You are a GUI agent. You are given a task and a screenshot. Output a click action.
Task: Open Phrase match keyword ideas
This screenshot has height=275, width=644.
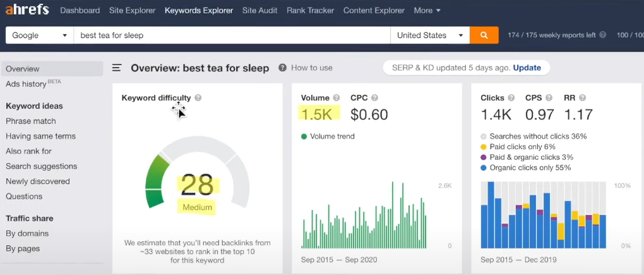tap(31, 121)
